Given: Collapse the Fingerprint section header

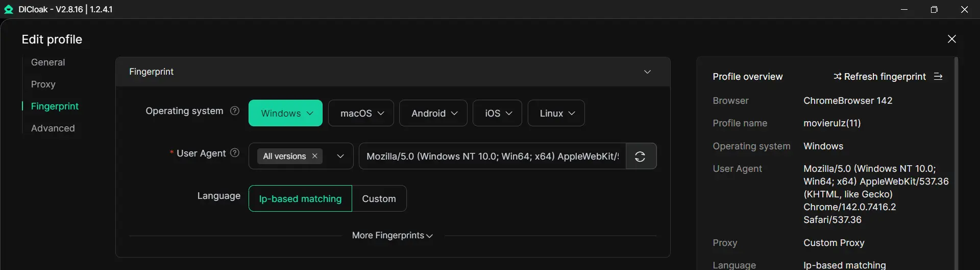Looking at the screenshot, I should 647,72.
